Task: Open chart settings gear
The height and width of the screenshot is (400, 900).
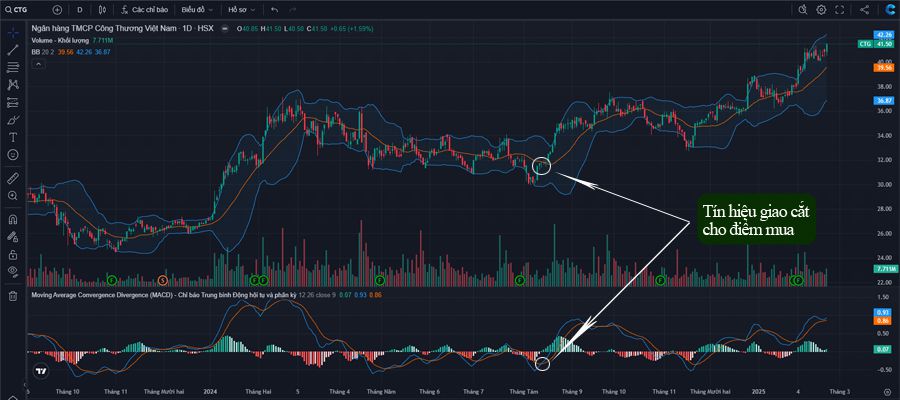Action: [821, 9]
